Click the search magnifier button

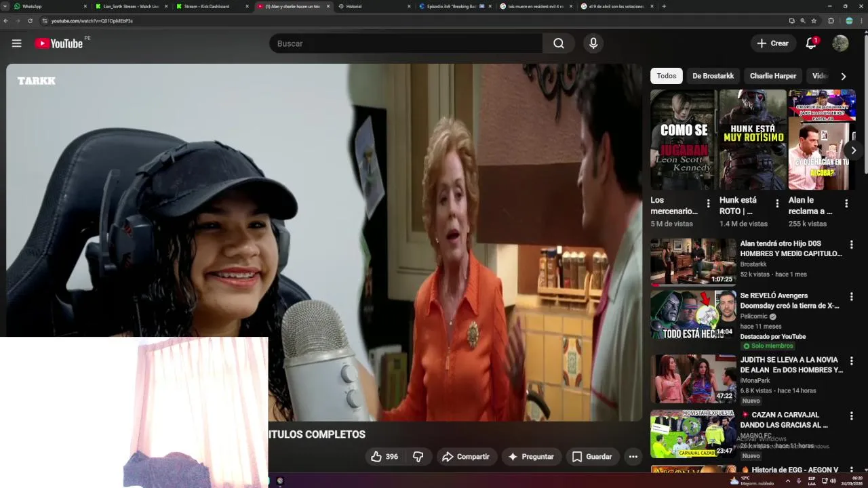click(559, 43)
